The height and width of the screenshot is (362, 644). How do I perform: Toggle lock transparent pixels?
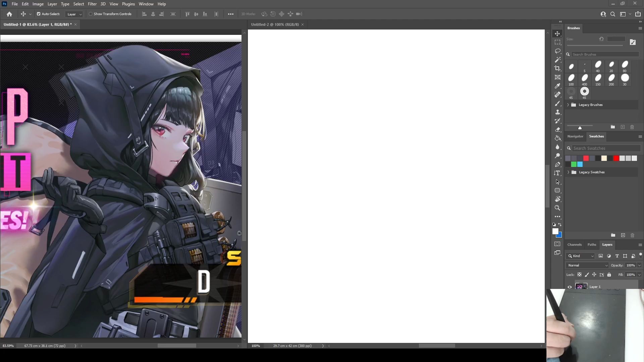point(579,275)
